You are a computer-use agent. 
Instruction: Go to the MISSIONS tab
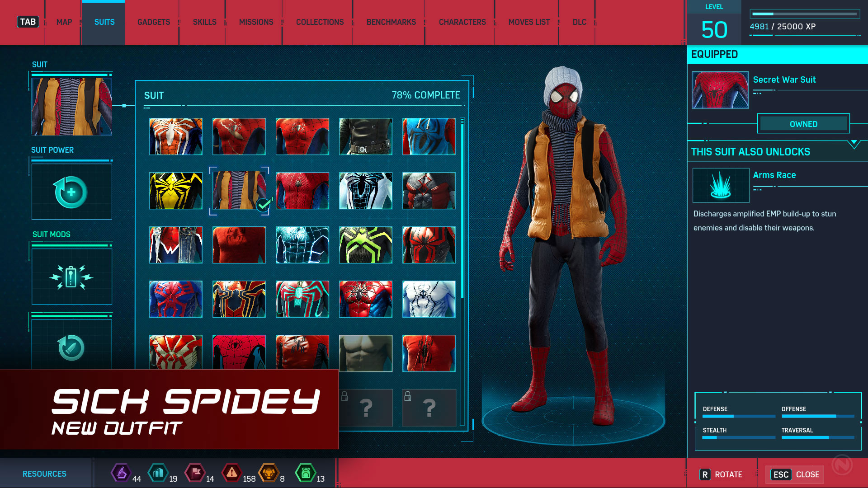click(x=256, y=22)
